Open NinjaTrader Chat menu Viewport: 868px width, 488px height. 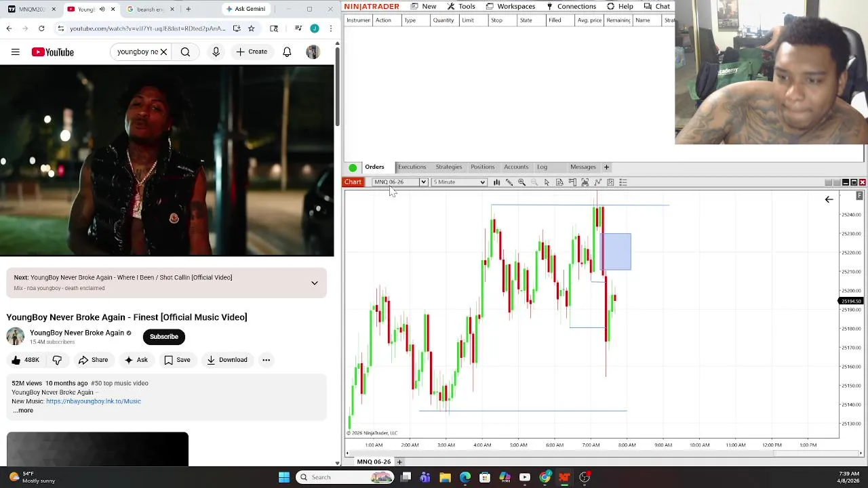click(x=656, y=6)
